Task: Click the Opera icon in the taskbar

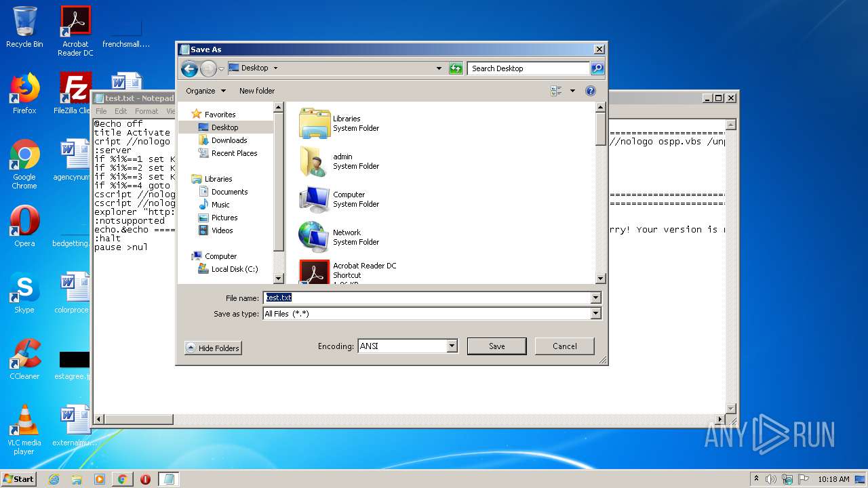Action: 145,479
